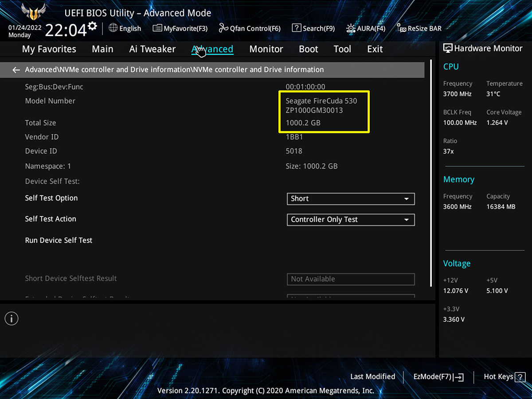Viewport: 532px width, 399px height.
Task: Click memory frequency 3600 MHz value
Action: 458,207
